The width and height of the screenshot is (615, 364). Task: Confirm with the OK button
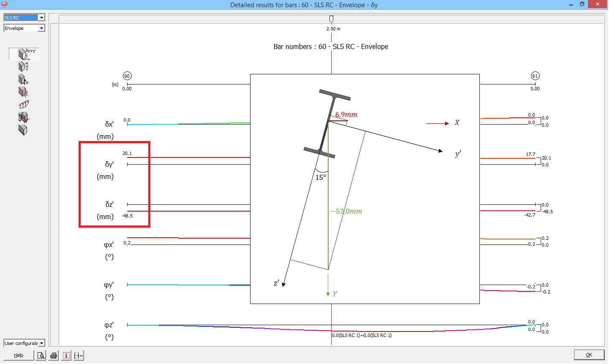589,355
